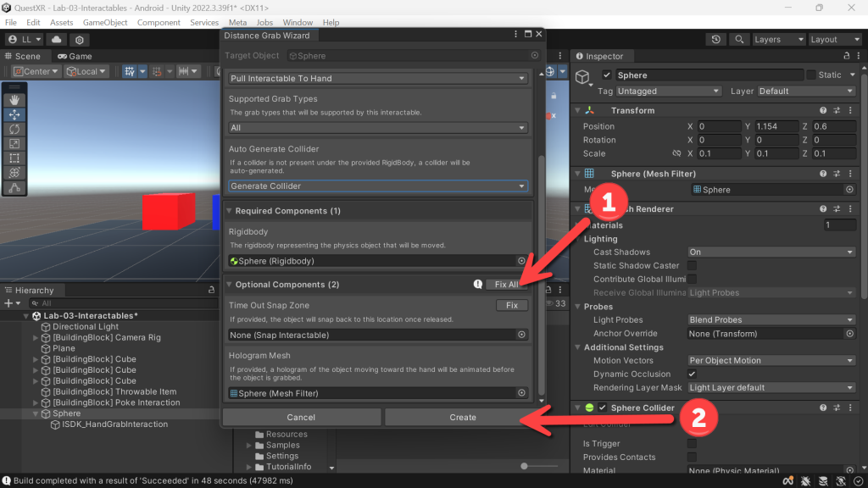Select the Hand view tool

pyautogui.click(x=14, y=100)
